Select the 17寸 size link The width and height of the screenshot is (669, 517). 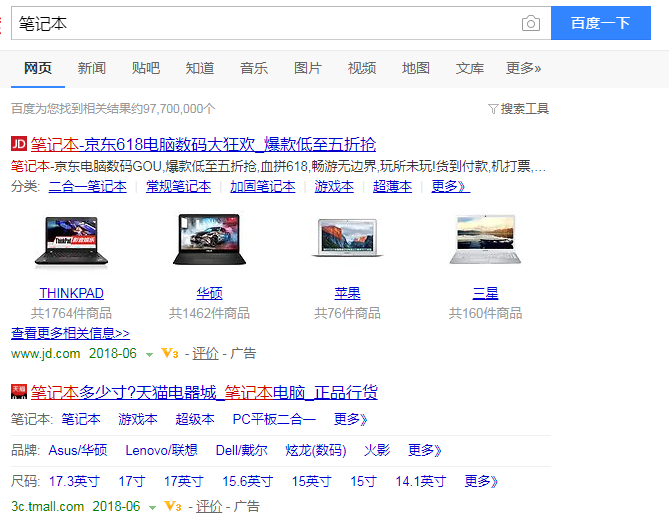pos(132,482)
